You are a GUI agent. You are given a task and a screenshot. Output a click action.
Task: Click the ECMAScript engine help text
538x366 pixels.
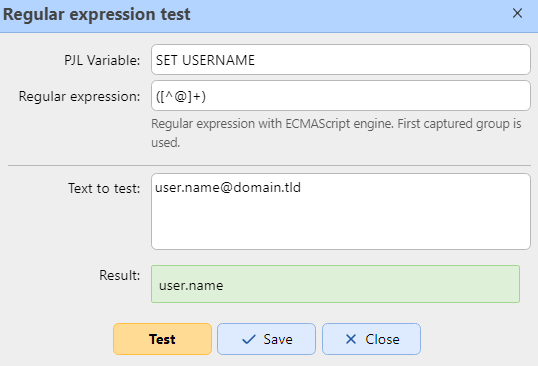tap(336, 133)
